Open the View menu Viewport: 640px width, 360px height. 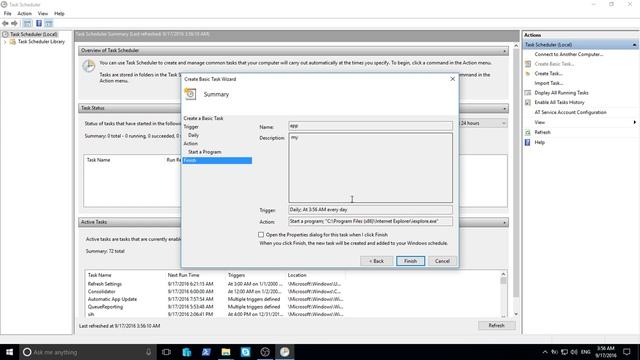point(43,13)
